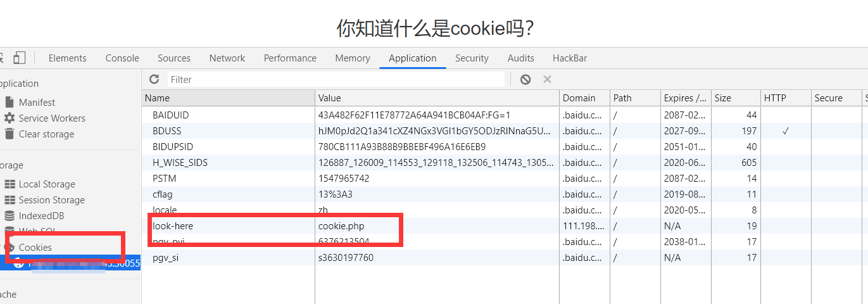Switch to the Console tab
Viewport: 868px width, 304px height.
[122, 58]
